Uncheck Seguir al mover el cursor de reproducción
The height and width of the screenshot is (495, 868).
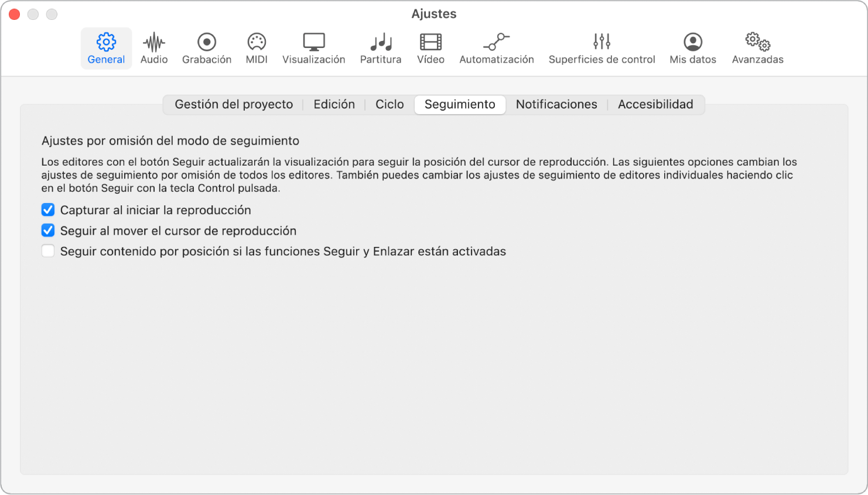click(47, 230)
